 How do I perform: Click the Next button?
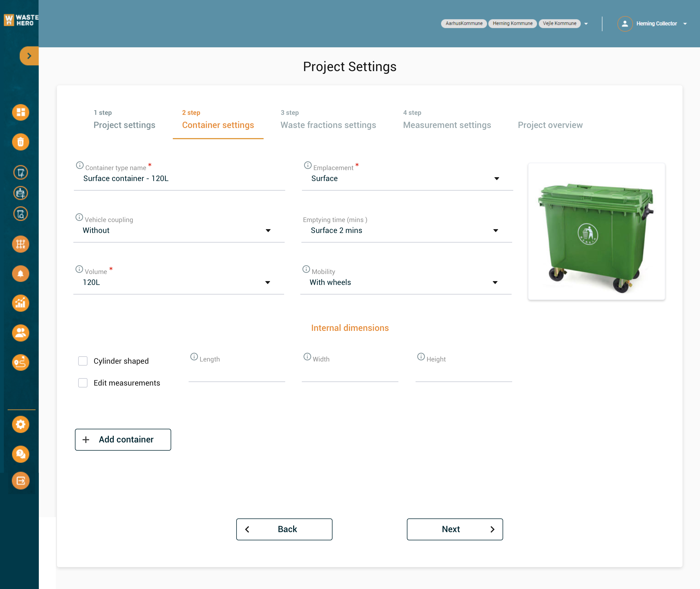455,529
